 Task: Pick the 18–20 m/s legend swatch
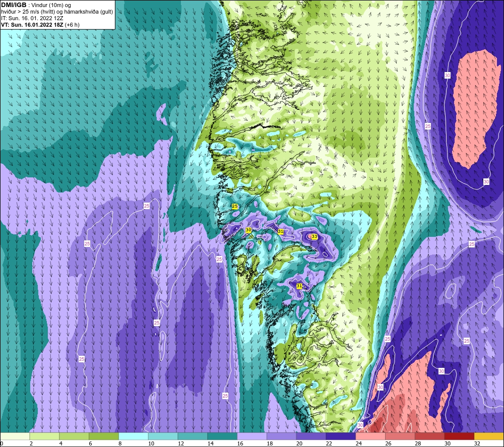coord(282,436)
